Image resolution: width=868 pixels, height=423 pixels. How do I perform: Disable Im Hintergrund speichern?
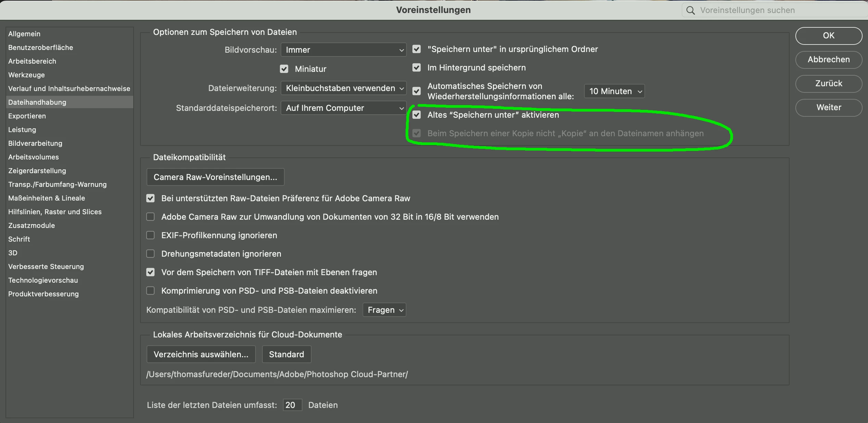coord(417,68)
